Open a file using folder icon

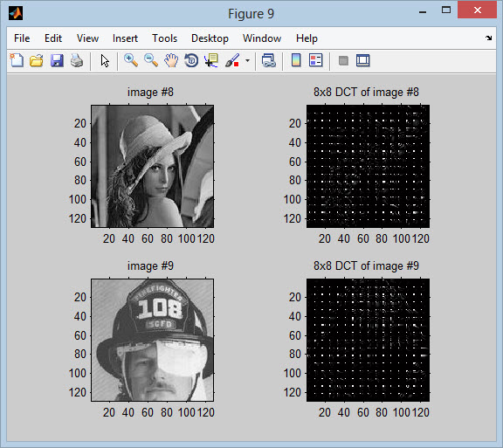(37, 60)
